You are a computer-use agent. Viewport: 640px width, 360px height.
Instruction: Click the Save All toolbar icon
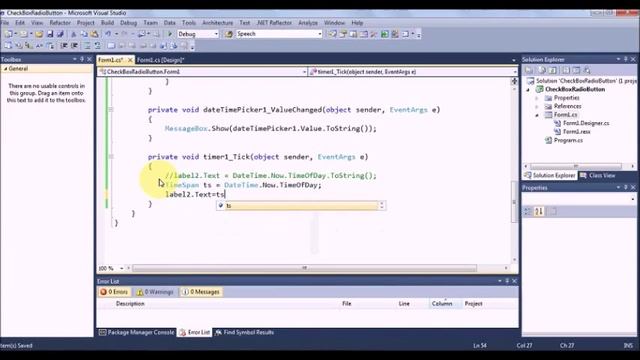(60, 34)
